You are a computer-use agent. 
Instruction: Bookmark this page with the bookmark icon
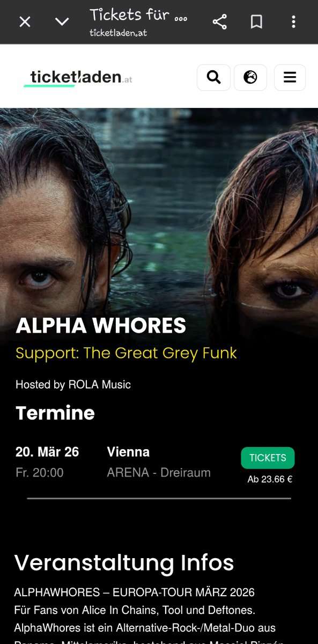tap(256, 22)
